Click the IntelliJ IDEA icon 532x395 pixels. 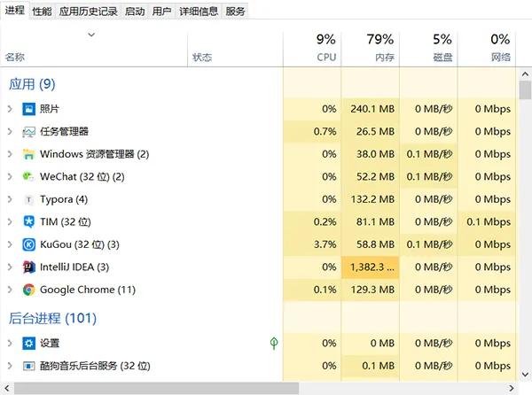[x=29, y=267]
